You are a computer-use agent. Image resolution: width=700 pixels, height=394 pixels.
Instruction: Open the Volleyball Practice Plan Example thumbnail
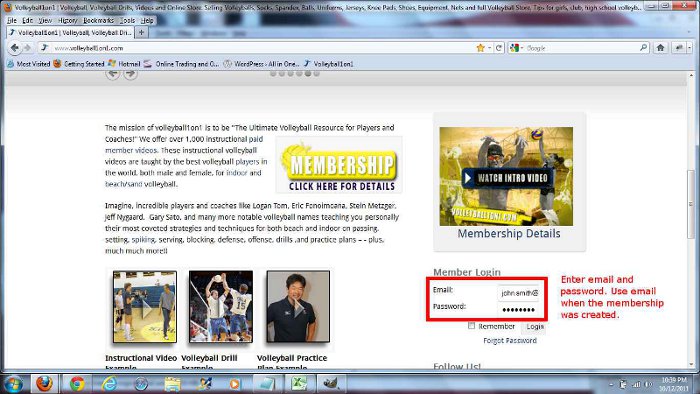(298, 307)
